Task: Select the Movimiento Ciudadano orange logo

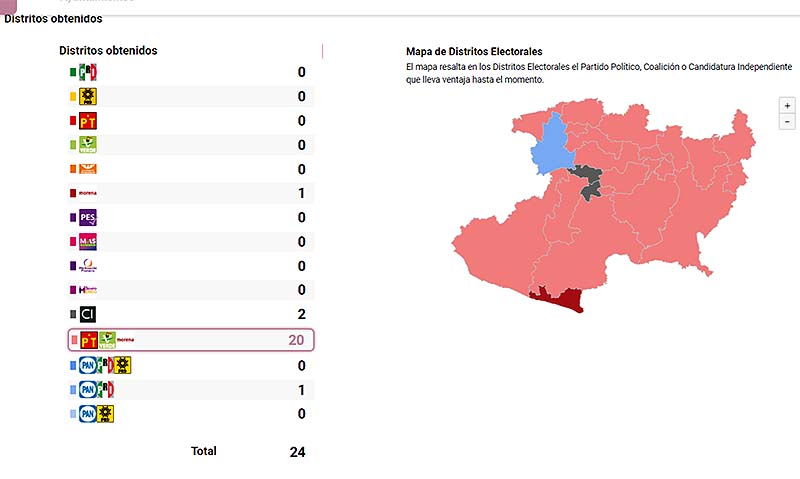Action: (x=88, y=169)
